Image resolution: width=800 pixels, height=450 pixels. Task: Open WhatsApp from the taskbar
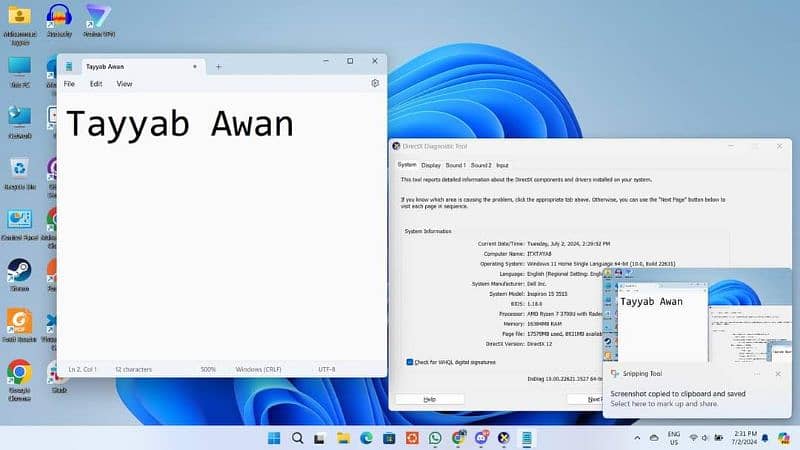pyautogui.click(x=435, y=438)
